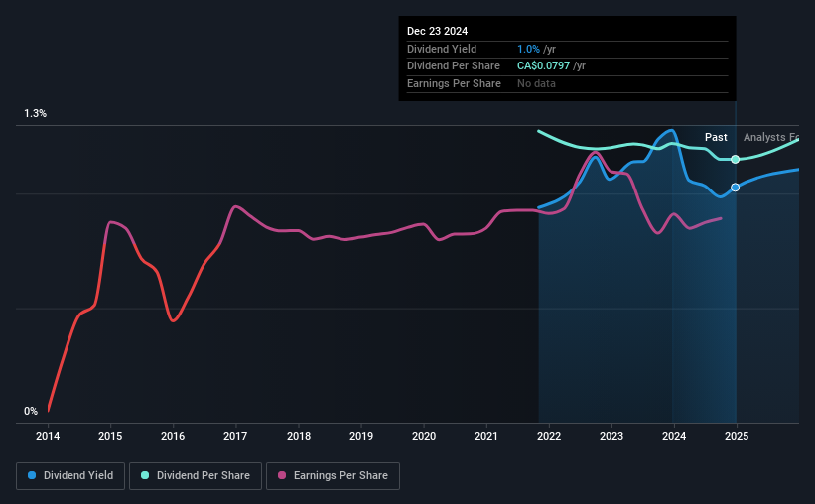
Task: Select the 2017 x-axis label
Action: 235,436
